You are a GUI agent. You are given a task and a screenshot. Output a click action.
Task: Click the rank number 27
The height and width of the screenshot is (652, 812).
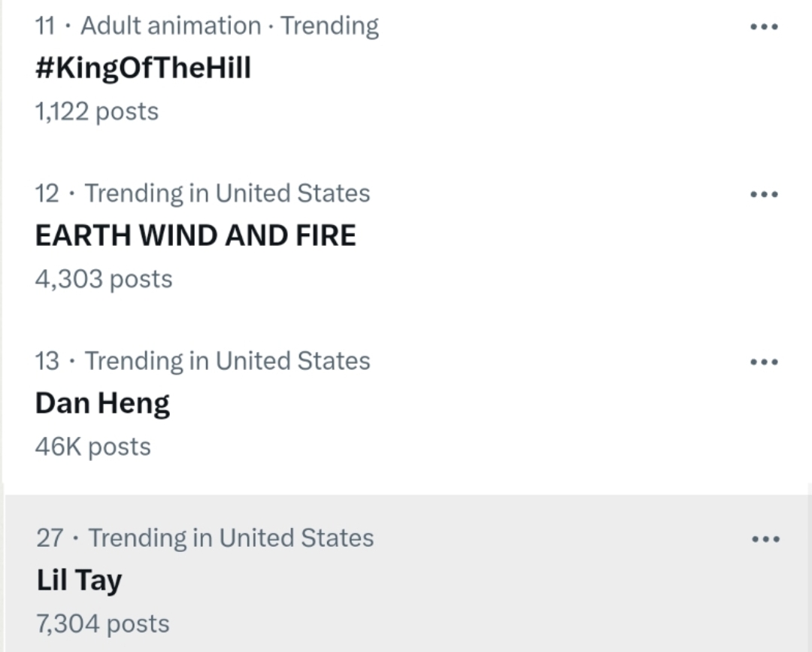pos(50,538)
